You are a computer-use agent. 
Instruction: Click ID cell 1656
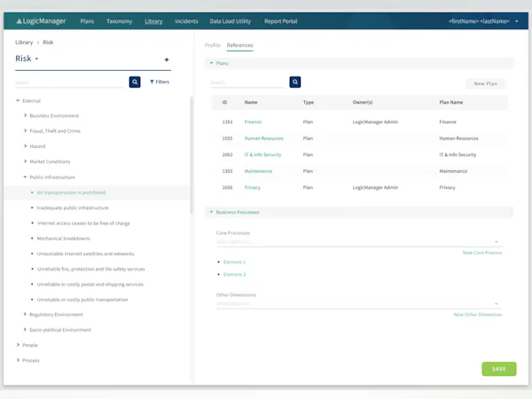[x=227, y=187]
